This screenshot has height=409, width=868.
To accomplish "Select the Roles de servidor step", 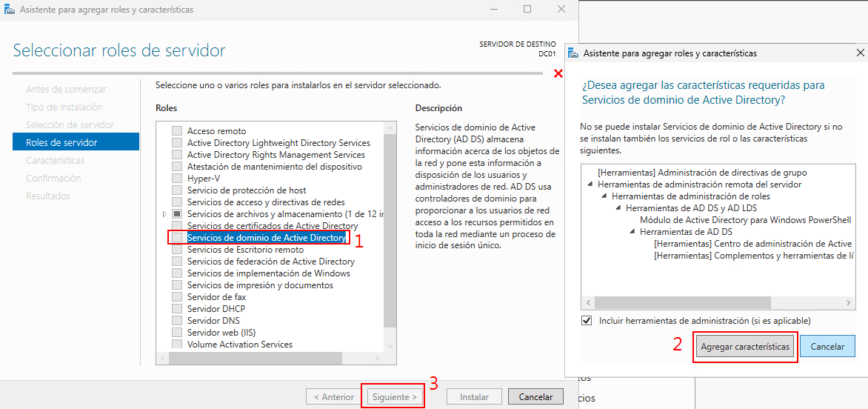I will [61, 142].
